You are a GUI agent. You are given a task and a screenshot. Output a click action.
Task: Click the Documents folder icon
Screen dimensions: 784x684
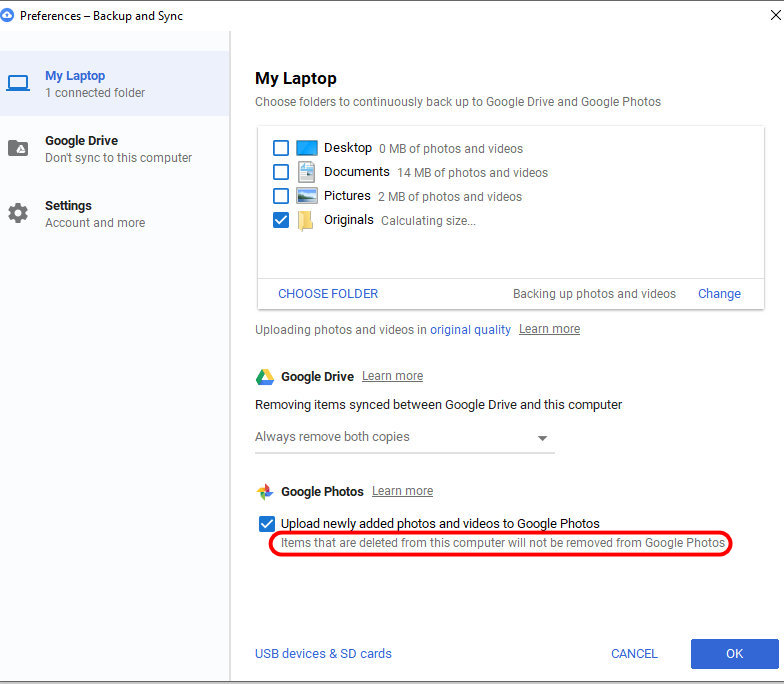click(306, 172)
